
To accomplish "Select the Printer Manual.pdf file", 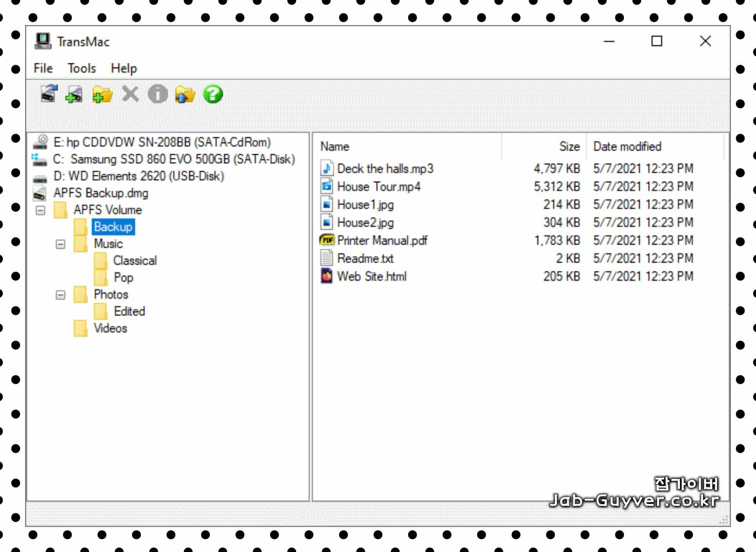I will click(x=382, y=240).
